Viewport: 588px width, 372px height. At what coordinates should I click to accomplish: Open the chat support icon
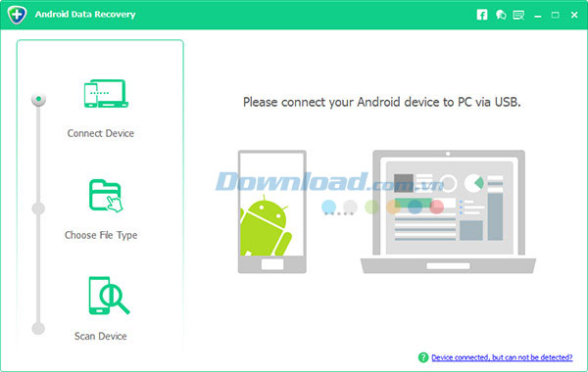[501, 15]
